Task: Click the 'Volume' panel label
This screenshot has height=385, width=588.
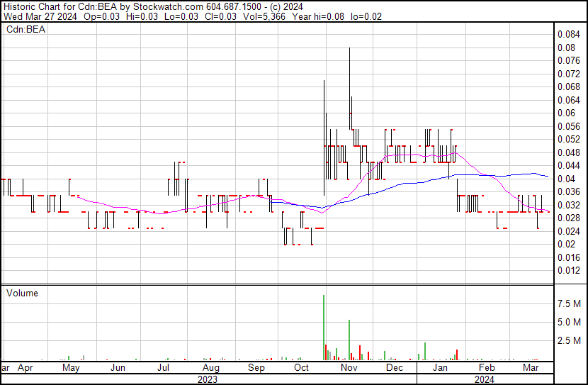Action: (x=22, y=293)
